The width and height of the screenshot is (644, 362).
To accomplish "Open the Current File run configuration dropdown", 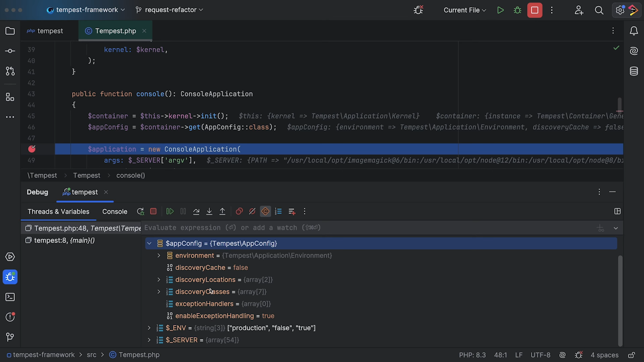I will pos(465,10).
